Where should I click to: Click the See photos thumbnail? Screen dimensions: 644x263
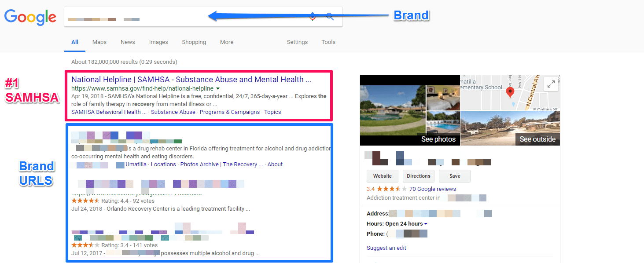(x=410, y=110)
